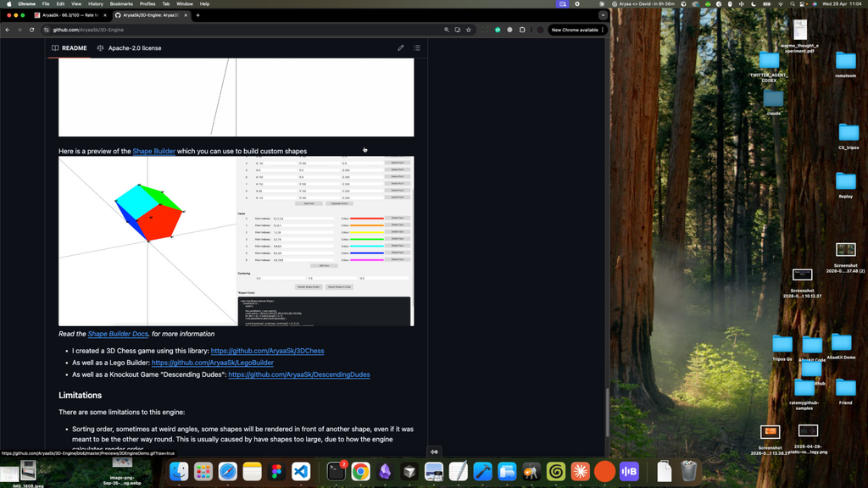The height and width of the screenshot is (488, 868).
Task: Open the Chrome extensions puzzle icon
Action: point(522,30)
